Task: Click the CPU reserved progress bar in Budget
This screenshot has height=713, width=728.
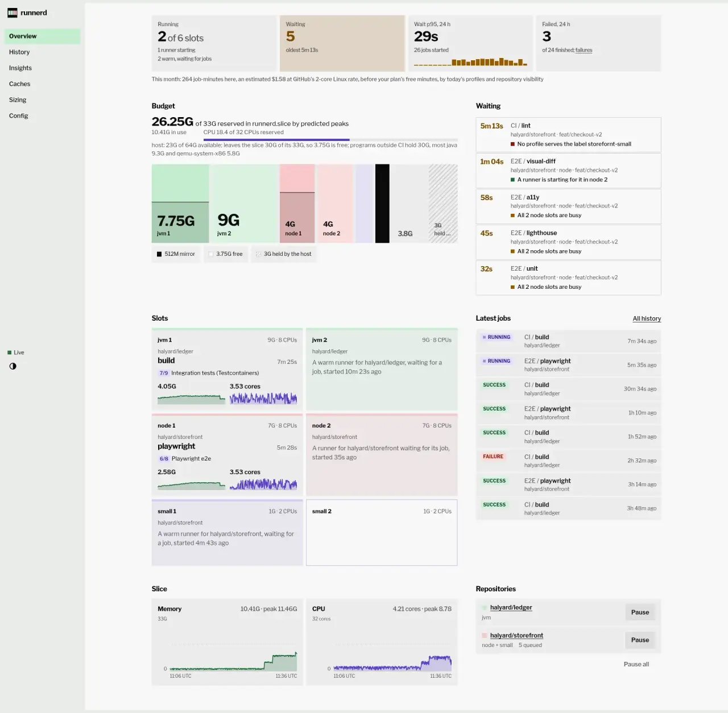Action: (x=330, y=139)
